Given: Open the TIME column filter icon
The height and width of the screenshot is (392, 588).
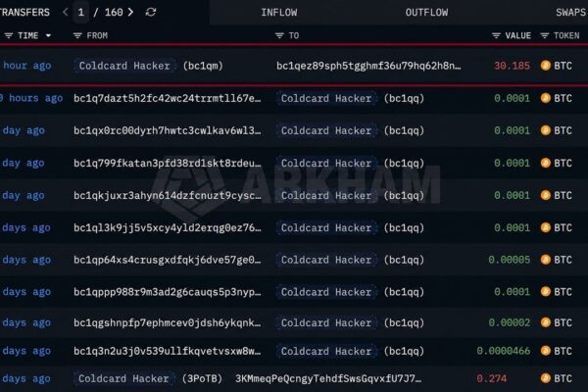Looking at the screenshot, I should coord(9,35).
